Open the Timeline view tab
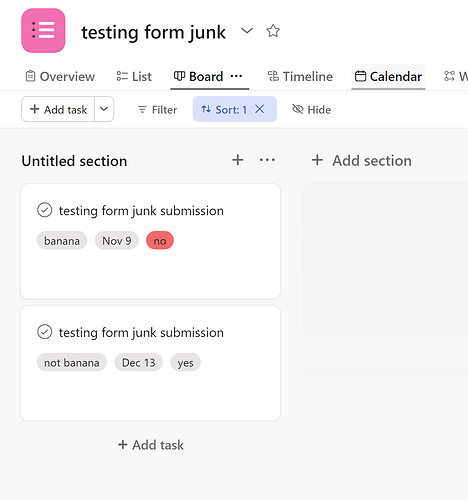 [300, 76]
